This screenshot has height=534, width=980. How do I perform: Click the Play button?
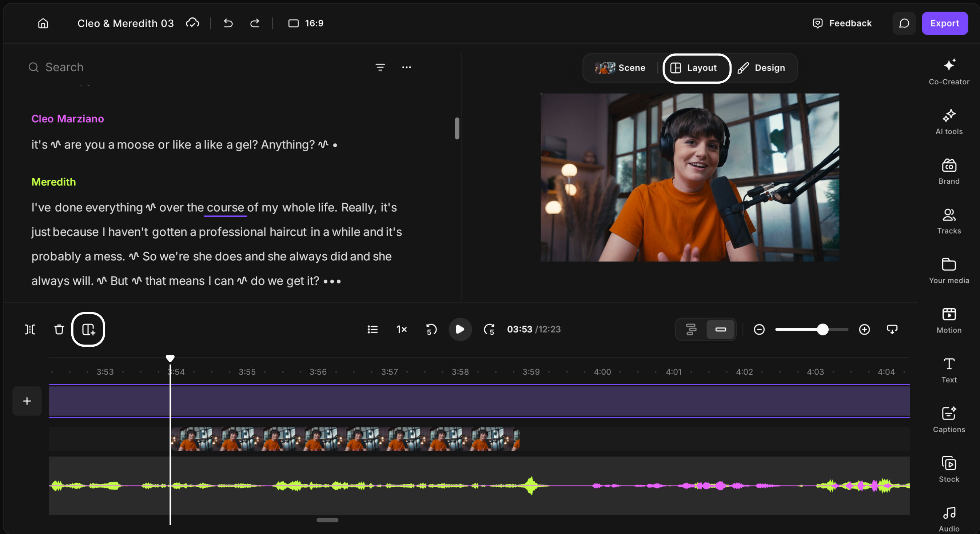coord(460,329)
